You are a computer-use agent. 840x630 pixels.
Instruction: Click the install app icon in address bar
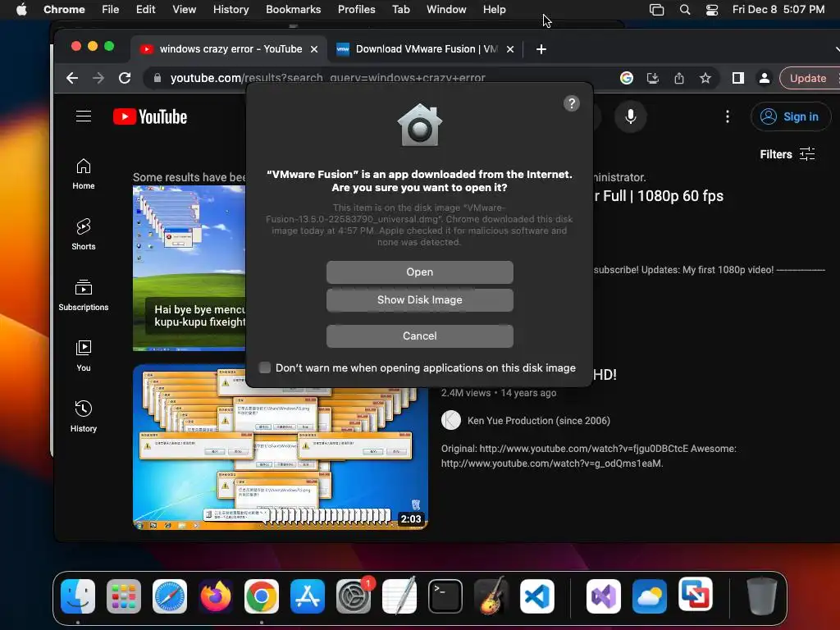(652, 78)
